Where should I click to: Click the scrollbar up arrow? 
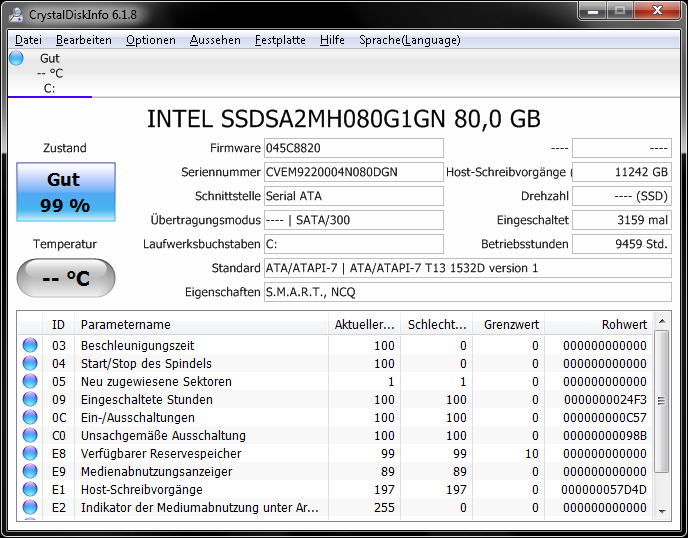point(662,321)
